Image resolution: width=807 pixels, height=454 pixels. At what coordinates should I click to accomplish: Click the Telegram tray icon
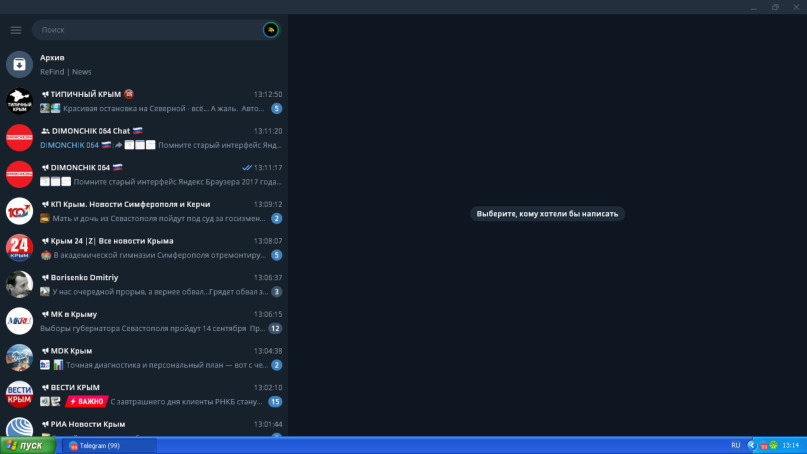764,446
